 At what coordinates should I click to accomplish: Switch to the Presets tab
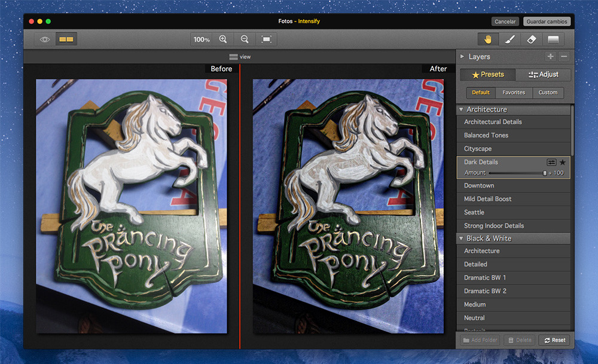coord(488,75)
